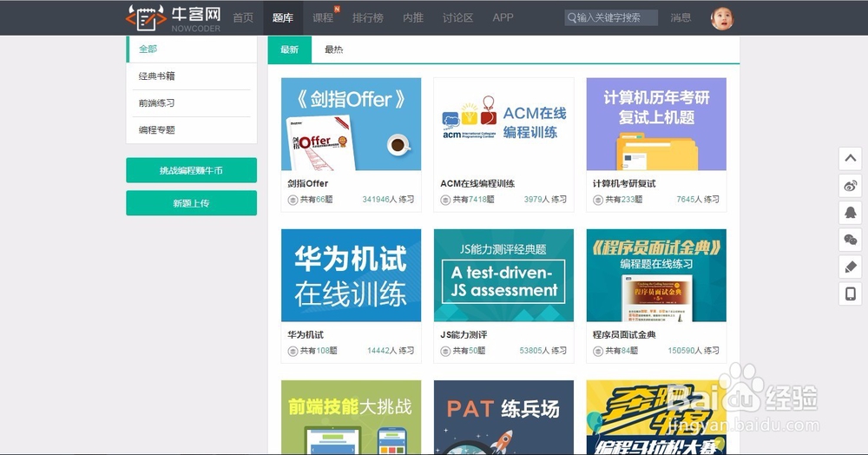Open APP in the top navigation

pyautogui.click(x=503, y=17)
